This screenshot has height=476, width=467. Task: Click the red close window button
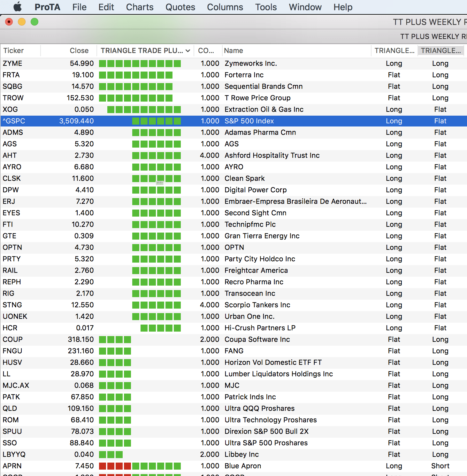click(x=9, y=22)
